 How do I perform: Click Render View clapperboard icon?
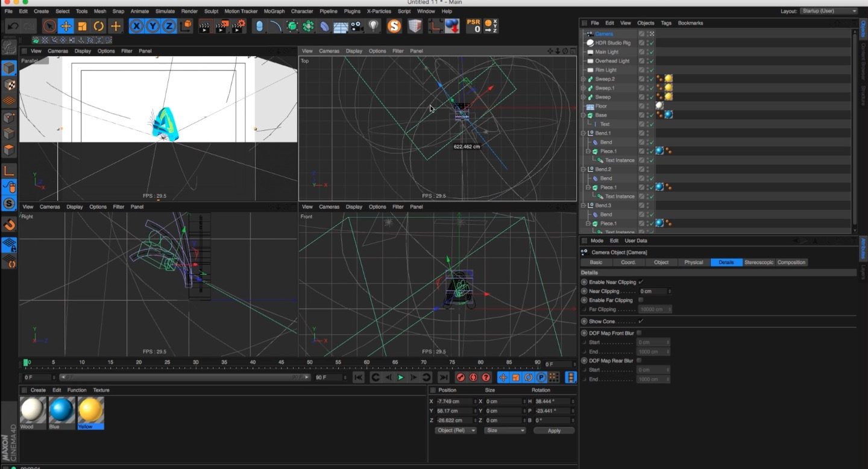click(x=206, y=26)
